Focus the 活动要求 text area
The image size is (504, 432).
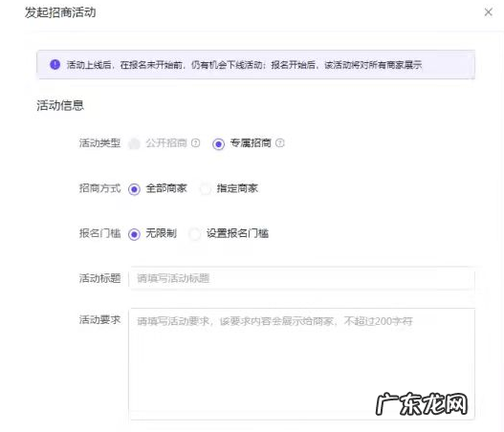(302, 364)
